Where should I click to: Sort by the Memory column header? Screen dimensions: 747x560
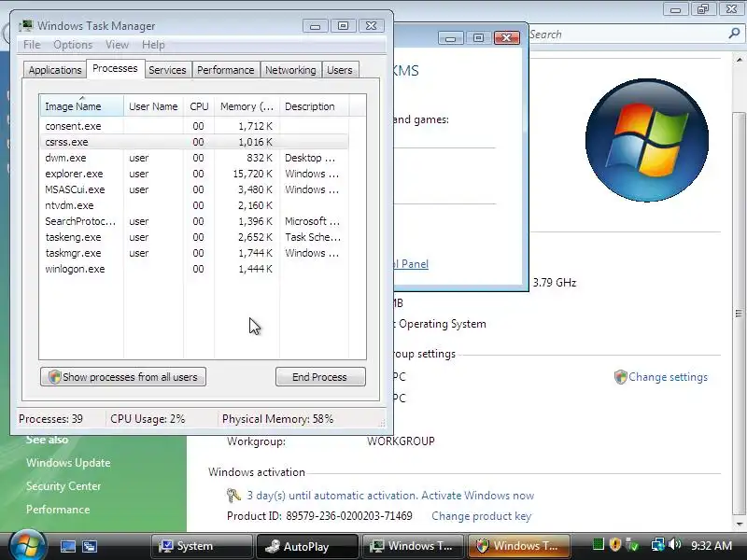[x=247, y=106]
